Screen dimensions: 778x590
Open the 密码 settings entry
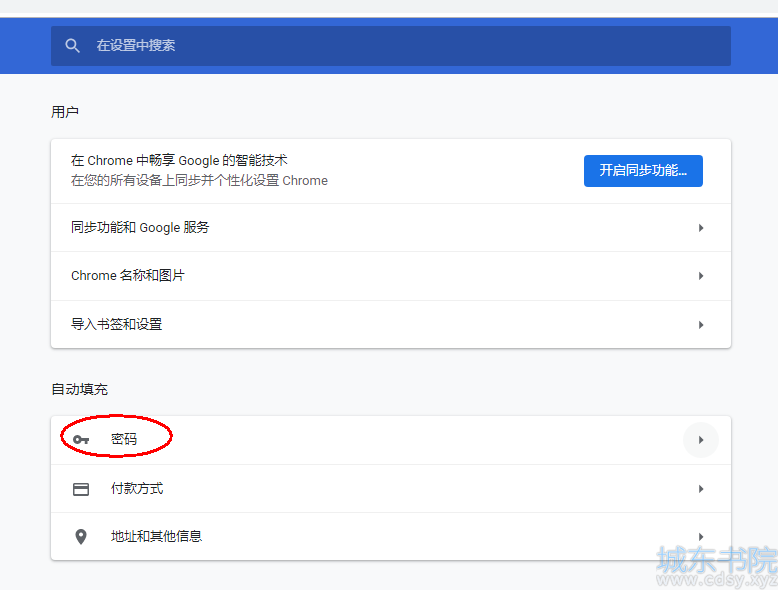390,440
